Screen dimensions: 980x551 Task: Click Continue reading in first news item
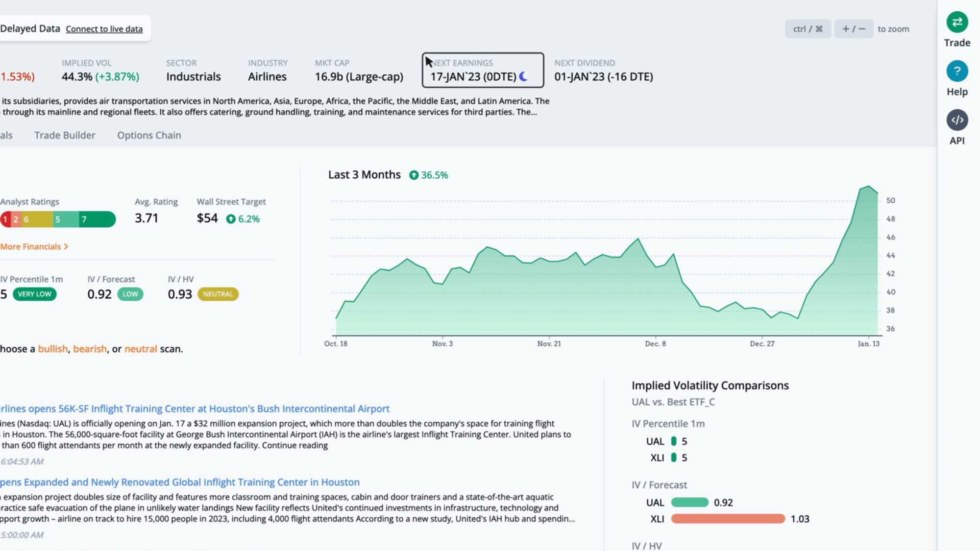click(295, 445)
